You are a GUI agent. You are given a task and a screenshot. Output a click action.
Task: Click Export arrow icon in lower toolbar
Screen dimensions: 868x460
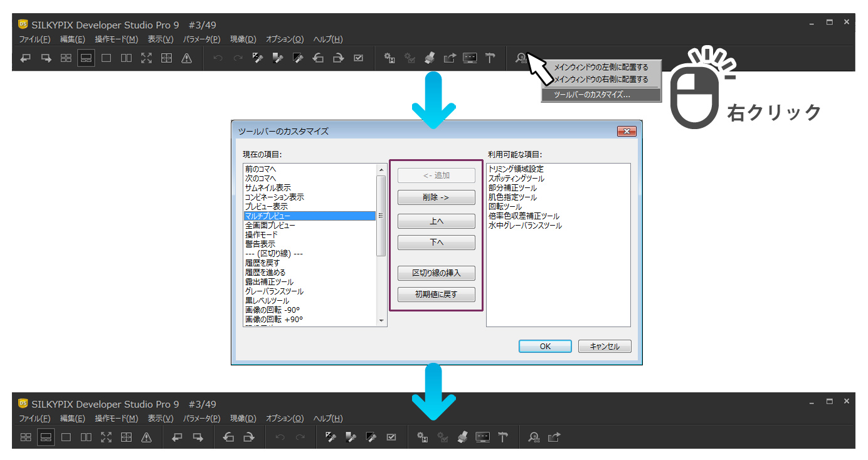coord(554,437)
